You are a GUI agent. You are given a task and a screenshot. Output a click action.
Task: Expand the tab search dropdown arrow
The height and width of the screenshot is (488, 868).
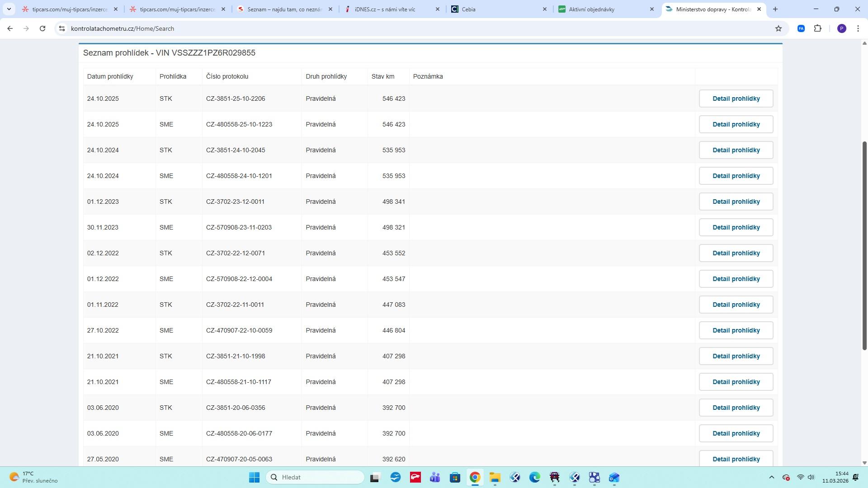click(x=9, y=9)
